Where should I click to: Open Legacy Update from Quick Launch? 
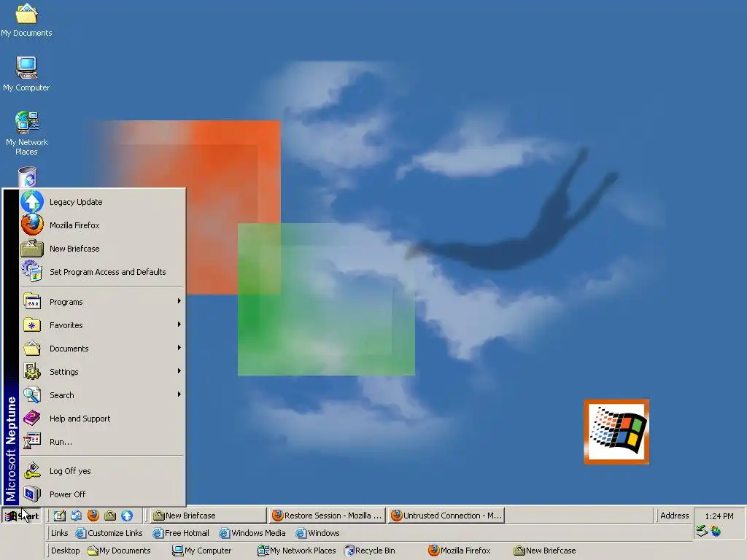(127, 516)
